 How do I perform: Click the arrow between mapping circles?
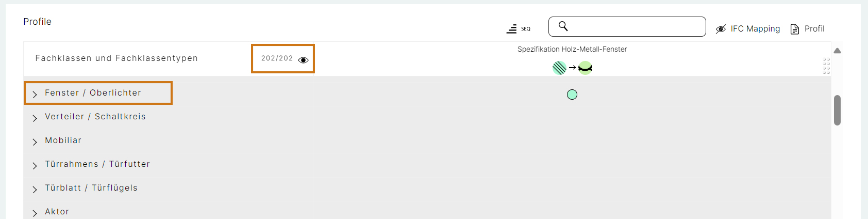pyautogui.click(x=572, y=68)
